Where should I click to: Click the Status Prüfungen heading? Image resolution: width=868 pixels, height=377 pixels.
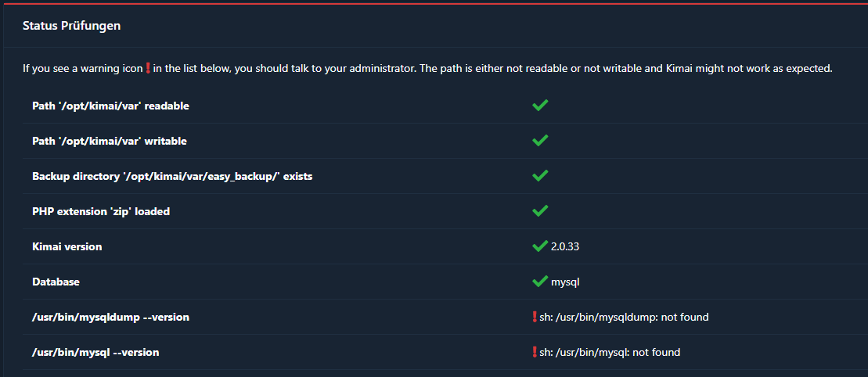[x=71, y=26]
